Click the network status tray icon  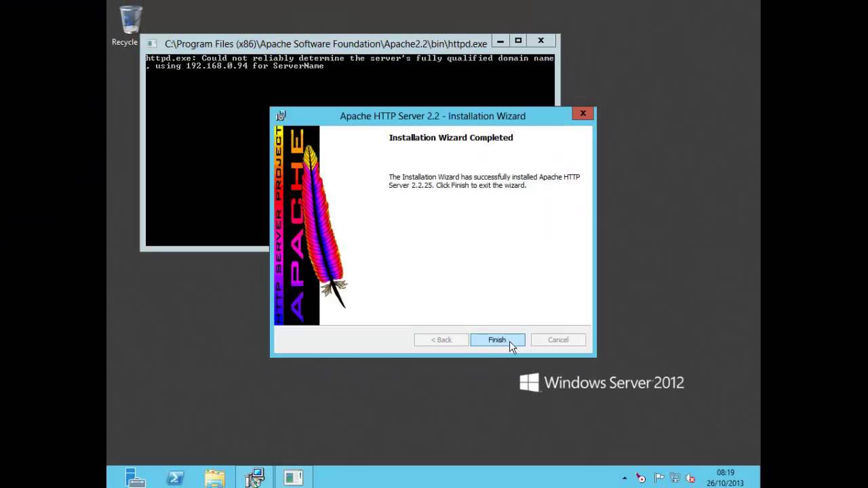point(675,479)
